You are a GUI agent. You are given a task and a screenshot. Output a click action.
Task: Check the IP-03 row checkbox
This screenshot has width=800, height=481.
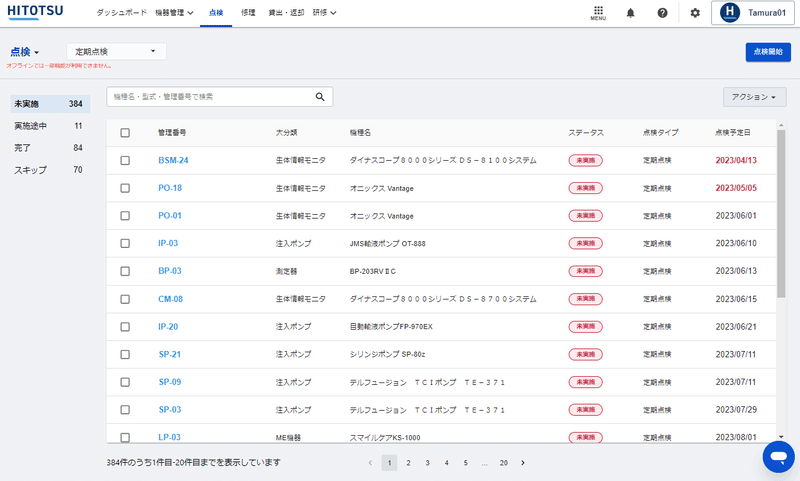point(125,243)
